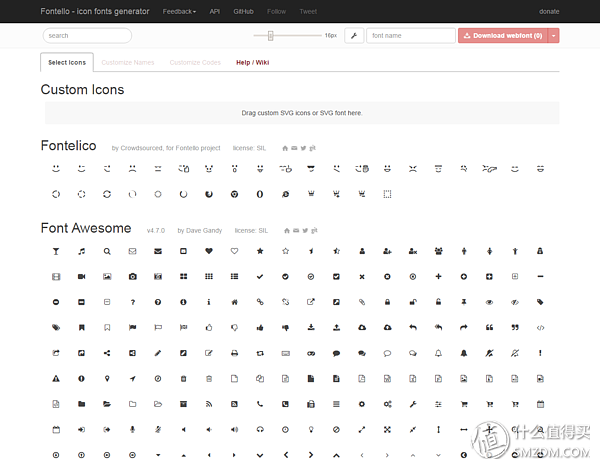Select the solid bookmark icon
This screenshot has height=469, width=600.
(x=82, y=327)
